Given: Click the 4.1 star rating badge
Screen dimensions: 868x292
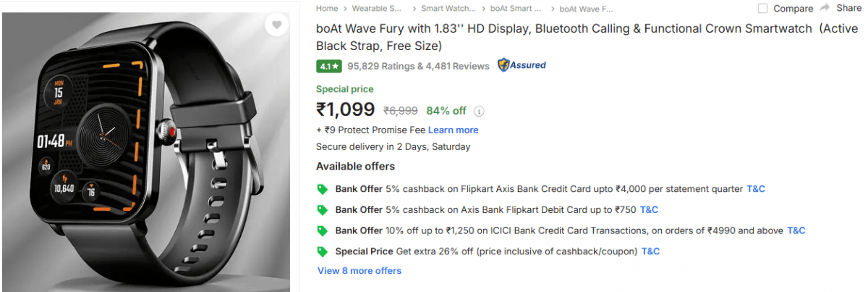Looking at the screenshot, I should click(x=328, y=66).
